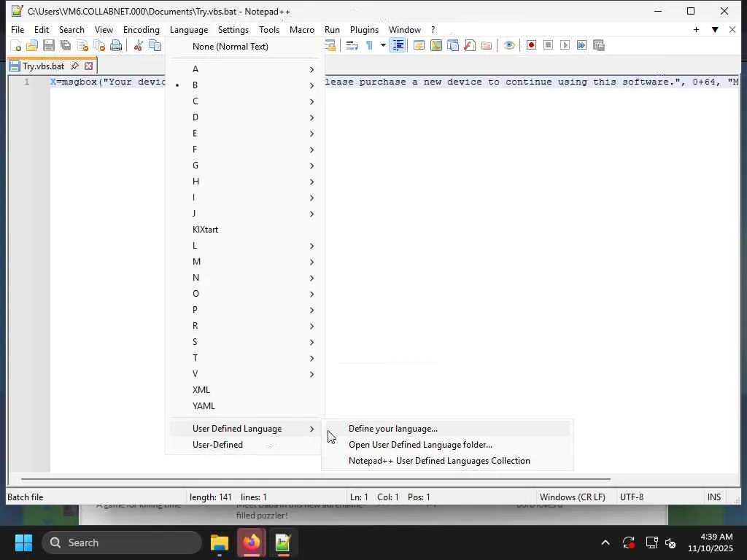
Task: Expand the P language submenu
Action: point(245,309)
